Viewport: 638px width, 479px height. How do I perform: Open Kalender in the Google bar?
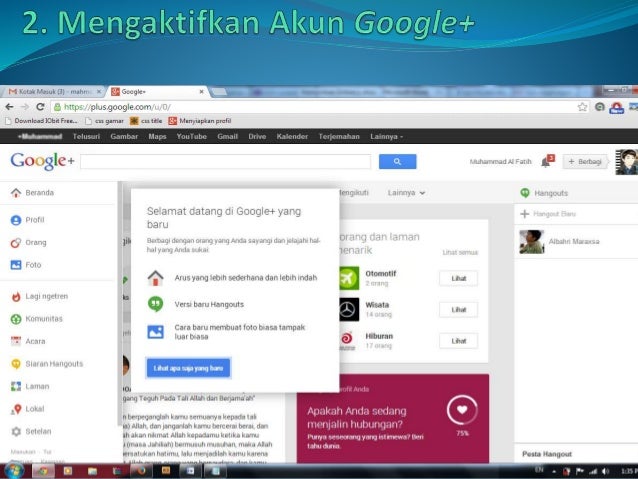tap(292, 137)
